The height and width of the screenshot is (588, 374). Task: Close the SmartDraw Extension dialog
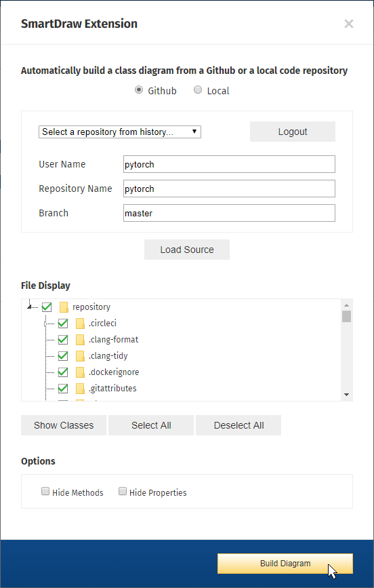coord(349,24)
